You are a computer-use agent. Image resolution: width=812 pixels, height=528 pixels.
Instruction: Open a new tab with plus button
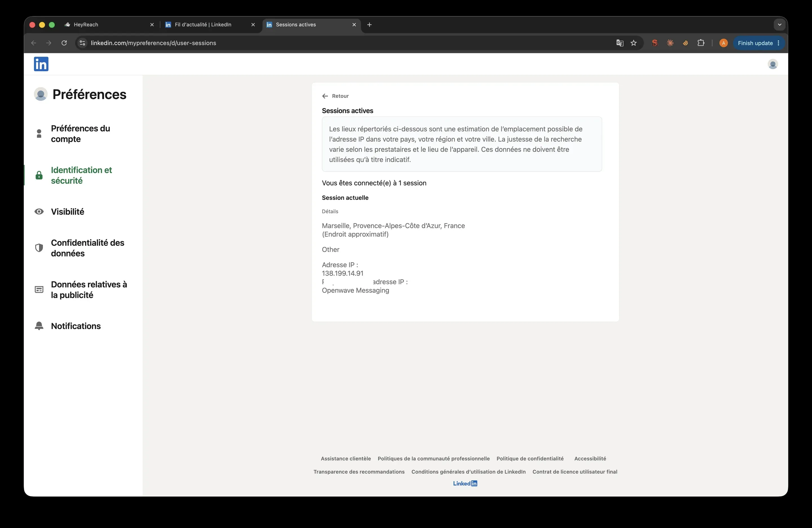(369, 25)
